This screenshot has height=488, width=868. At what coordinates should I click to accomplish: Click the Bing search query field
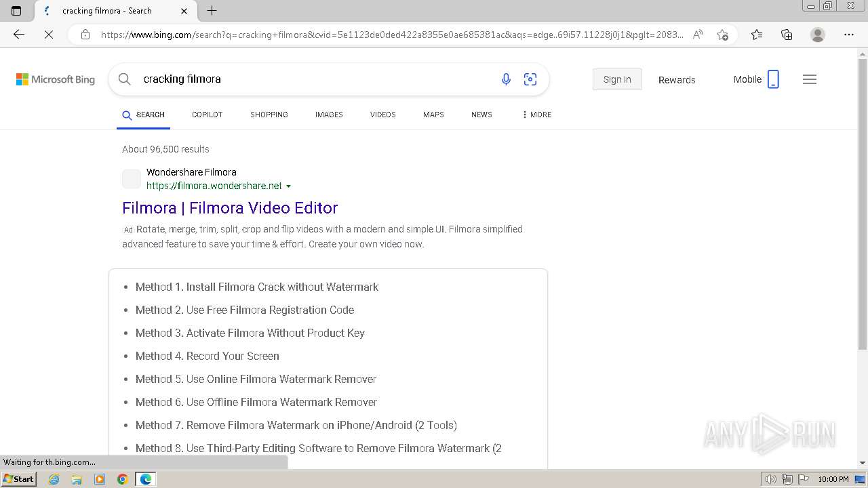tap(315, 79)
